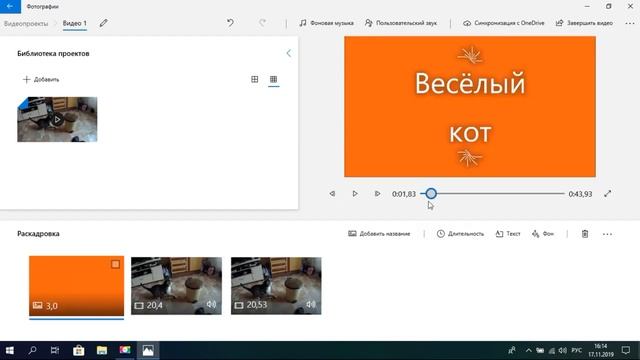Open network status in system tray
The image size is (640, 360).
point(551,350)
